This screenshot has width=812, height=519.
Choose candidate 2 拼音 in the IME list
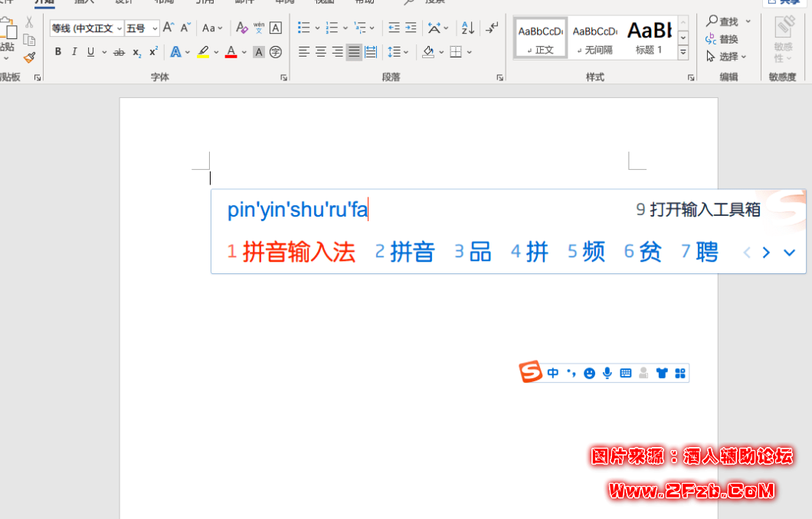pos(412,252)
